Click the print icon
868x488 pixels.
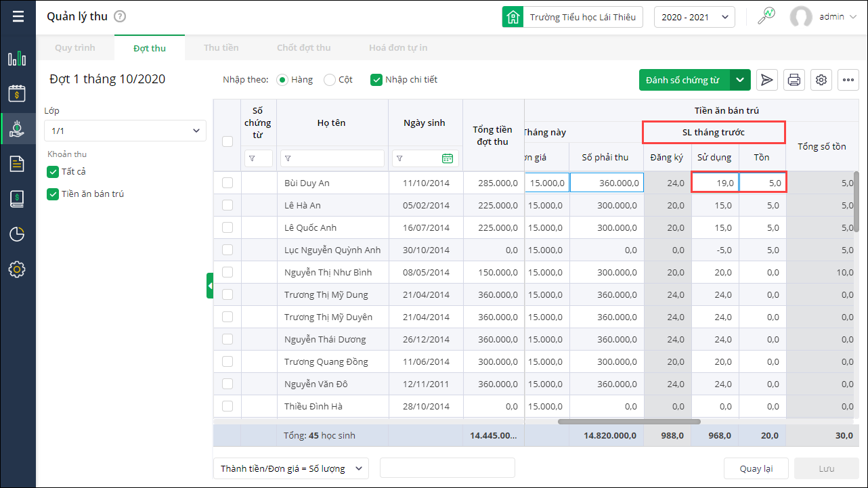coord(794,80)
